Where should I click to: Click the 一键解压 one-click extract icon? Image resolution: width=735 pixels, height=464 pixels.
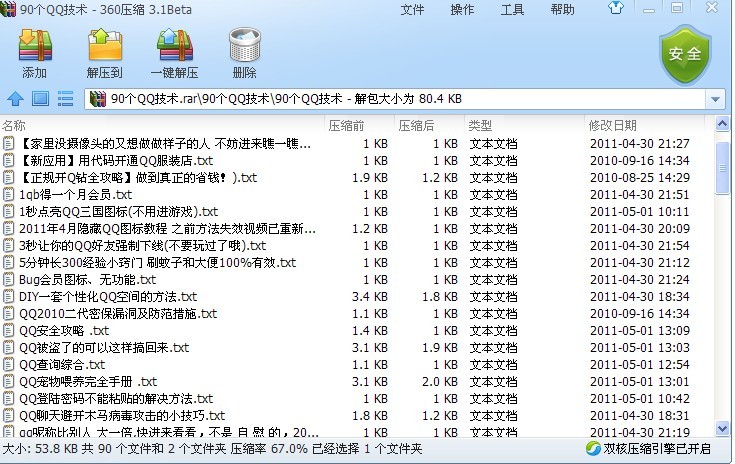point(174,53)
